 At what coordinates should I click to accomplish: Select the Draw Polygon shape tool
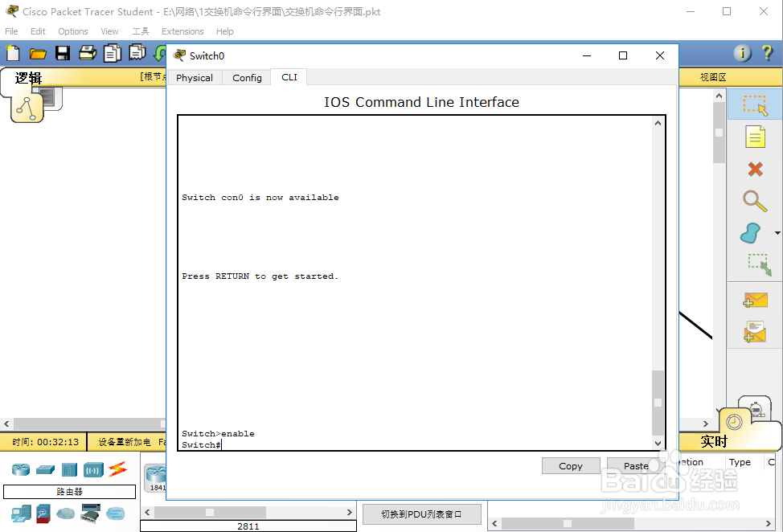pos(751,233)
